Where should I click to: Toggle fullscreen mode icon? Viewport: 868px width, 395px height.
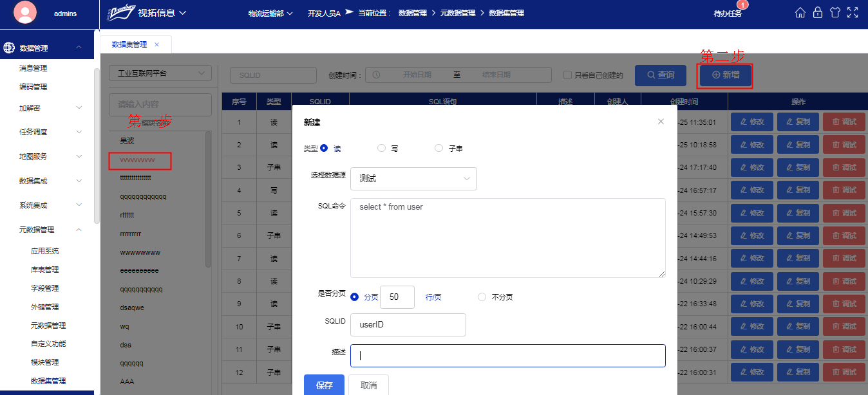(x=853, y=13)
